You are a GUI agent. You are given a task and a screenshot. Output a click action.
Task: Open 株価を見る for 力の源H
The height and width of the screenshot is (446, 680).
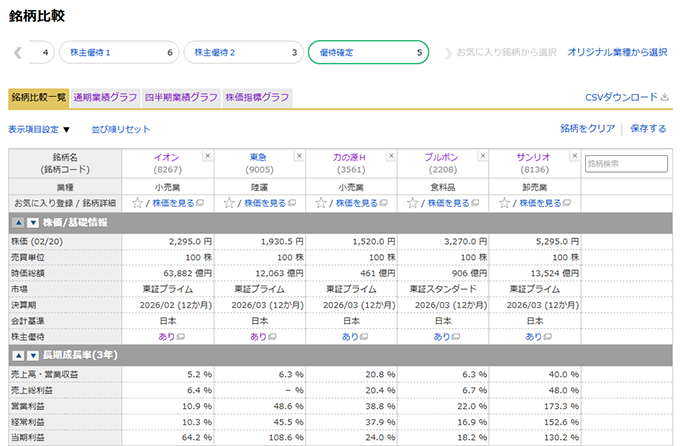[x=361, y=203]
